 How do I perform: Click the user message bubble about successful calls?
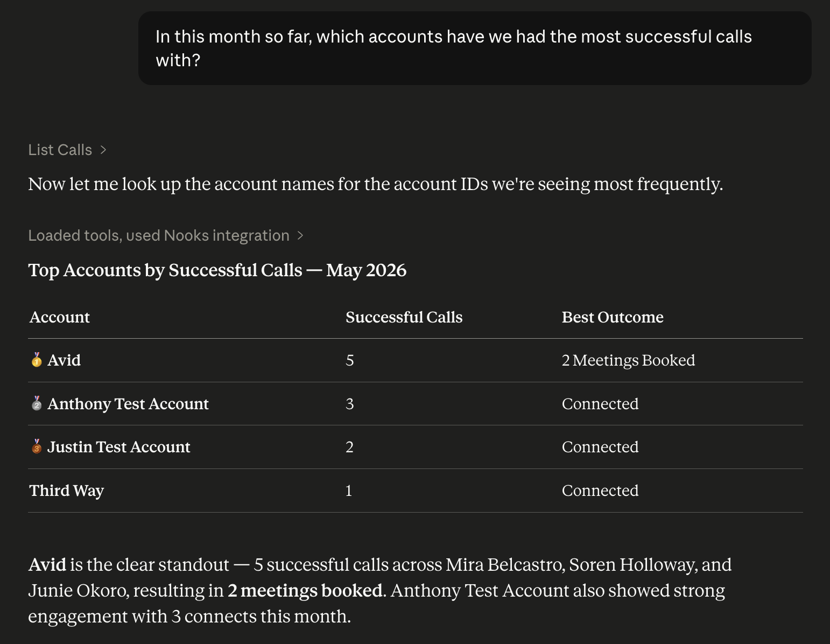click(x=475, y=48)
